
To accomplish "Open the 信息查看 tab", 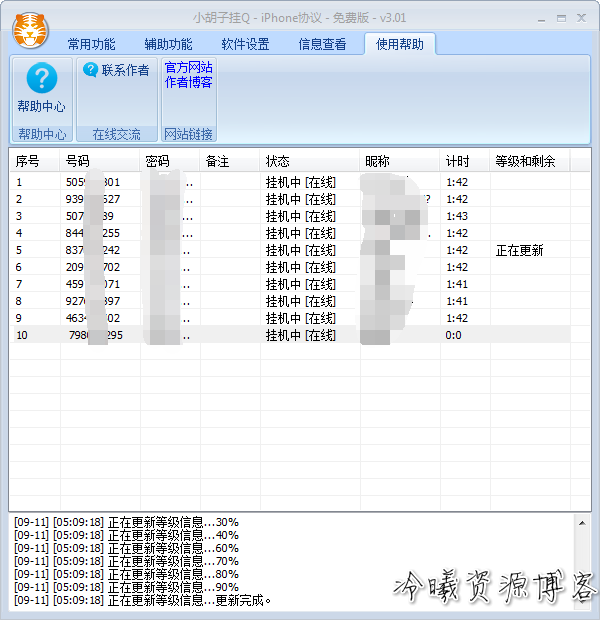I will click(322, 44).
